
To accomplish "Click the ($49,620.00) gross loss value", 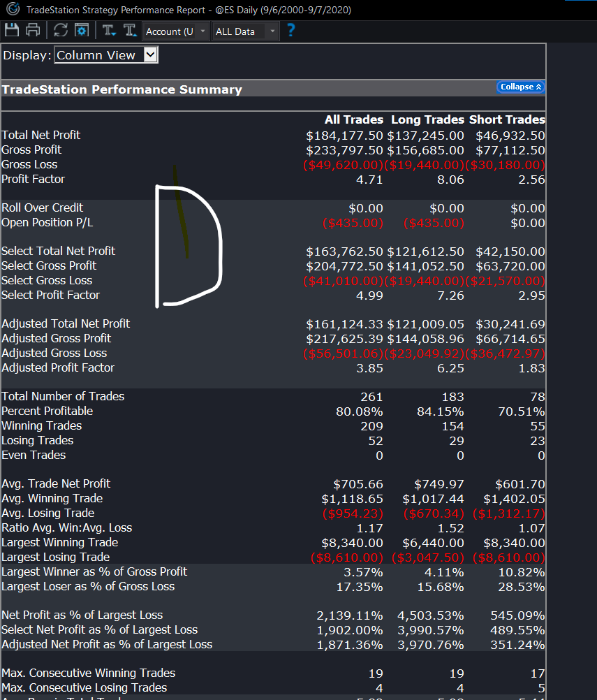I will (343, 165).
